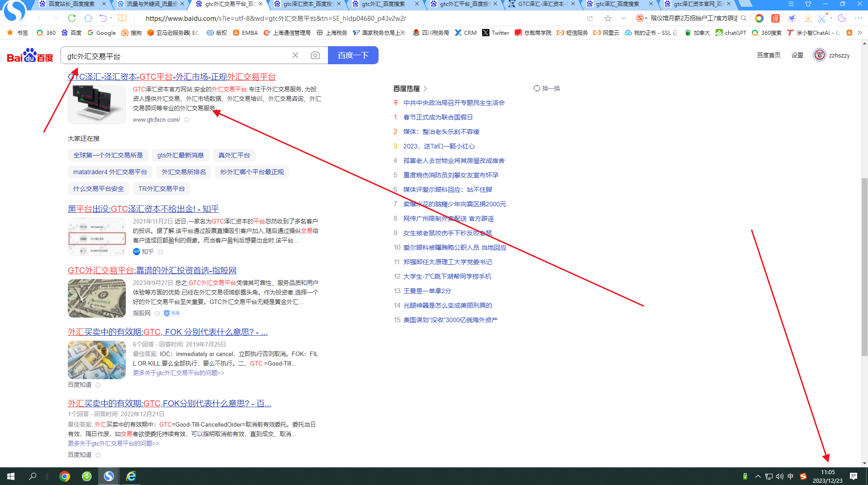Open the new tab button in the tab strip
This screenshot has height=485, width=868.
[x=745, y=4]
